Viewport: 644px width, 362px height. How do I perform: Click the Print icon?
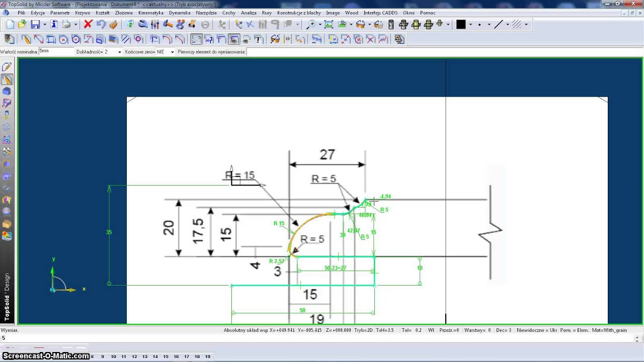pyautogui.click(x=66, y=24)
